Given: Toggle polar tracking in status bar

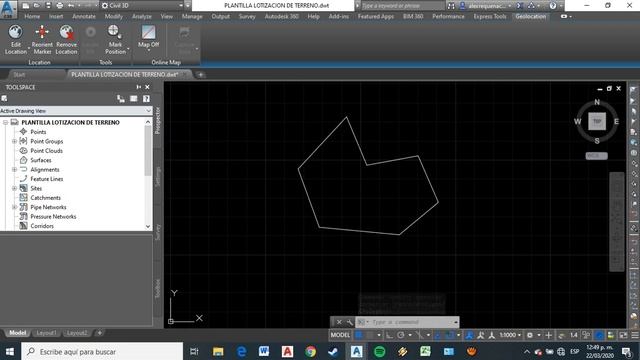Looking at the screenshot, I should pos(401,335).
